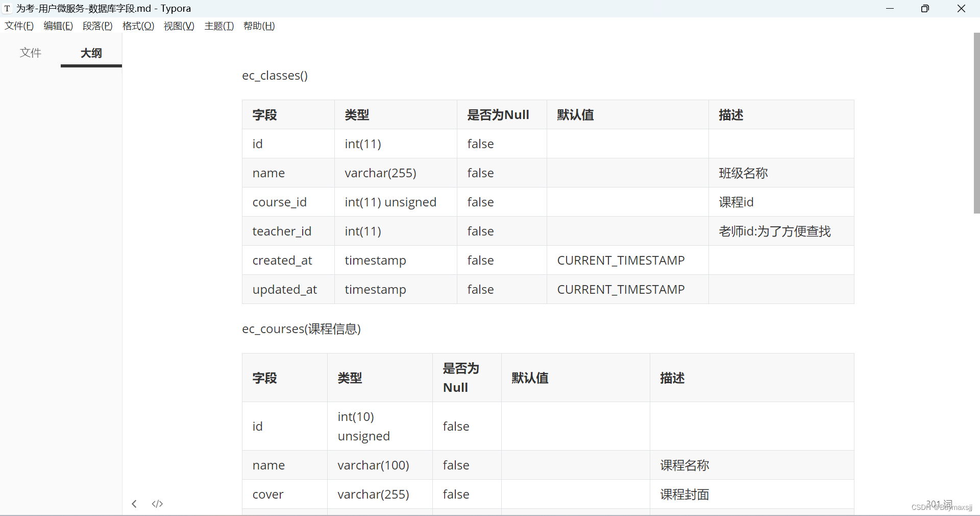Click the 描述 header in first table
This screenshot has height=516, width=980.
pos(781,115)
